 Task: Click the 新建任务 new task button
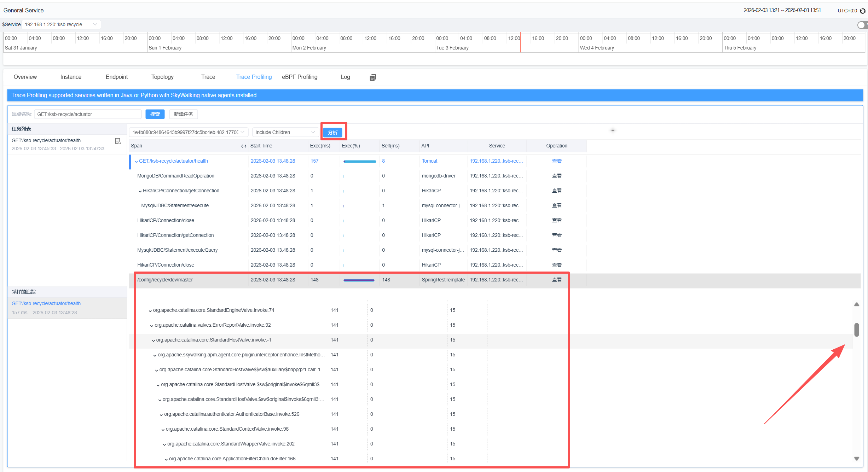[x=183, y=114]
